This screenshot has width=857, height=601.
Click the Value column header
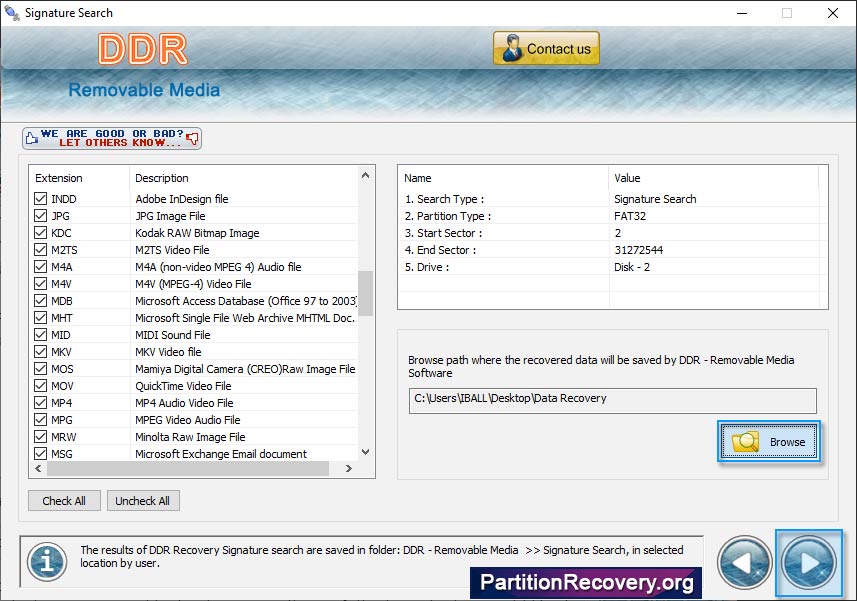(x=713, y=178)
